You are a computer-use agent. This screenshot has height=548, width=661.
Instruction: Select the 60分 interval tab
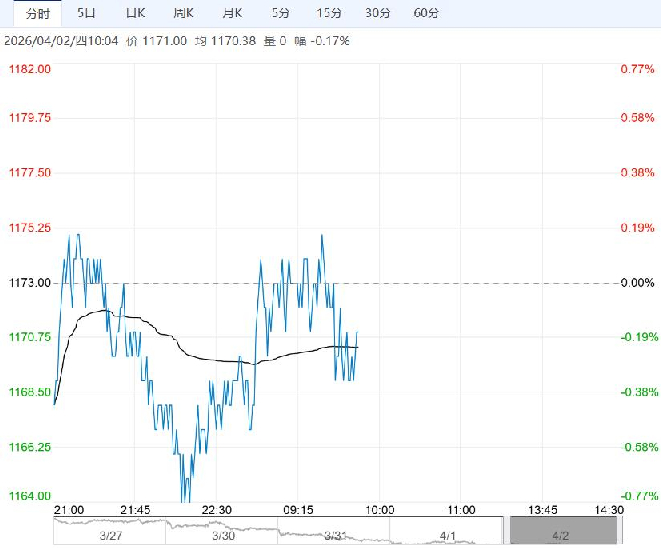click(426, 13)
